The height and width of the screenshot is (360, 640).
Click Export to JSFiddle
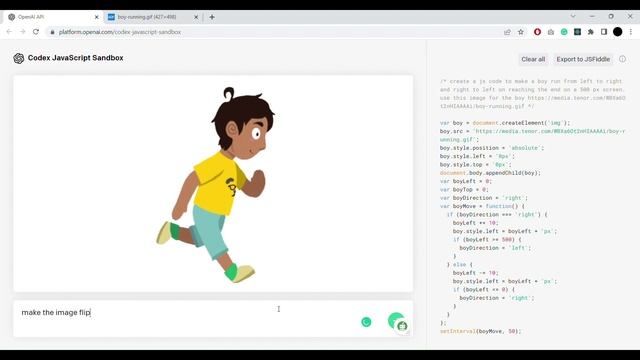point(583,59)
